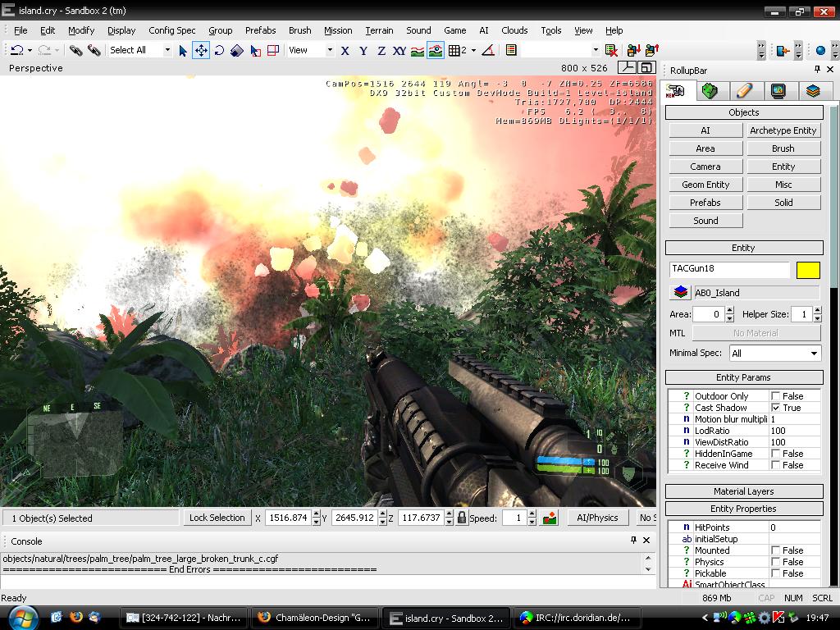Image resolution: width=840 pixels, height=630 pixels.
Task: Click the blue sphere icon in toolbar
Action: click(x=820, y=50)
